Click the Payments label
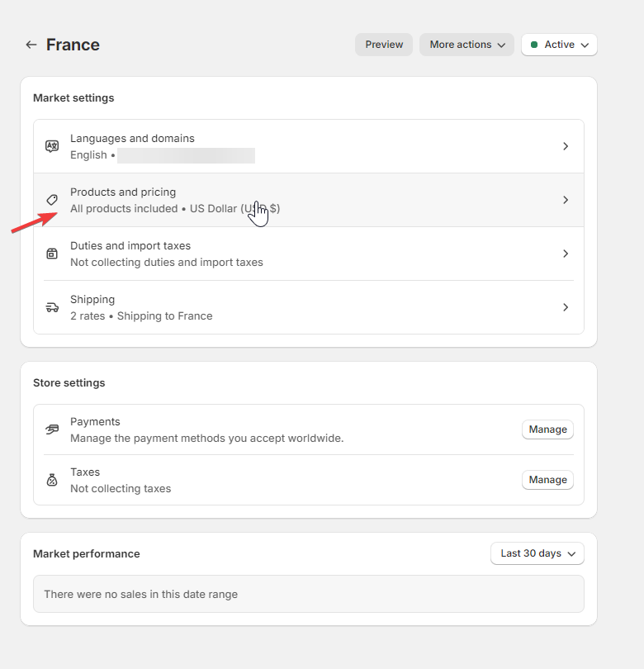Image resolution: width=644 pixels, height=669 pixels. click(95, 421)
